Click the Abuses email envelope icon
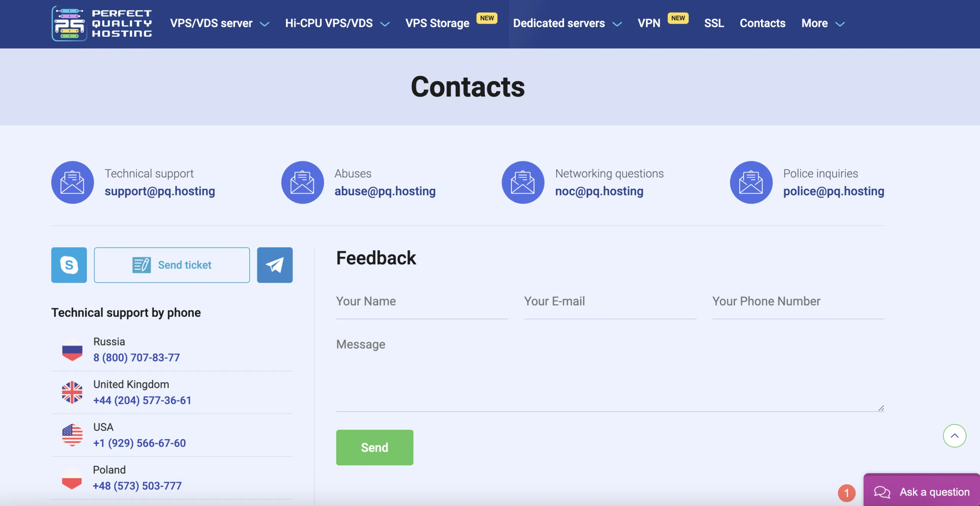 [302, 182]
